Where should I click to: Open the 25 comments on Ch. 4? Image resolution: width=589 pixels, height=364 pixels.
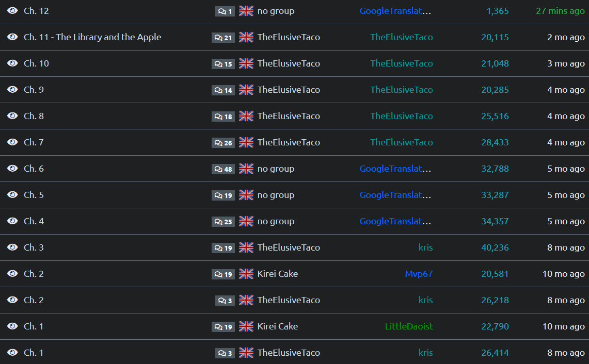click(223, 222)
